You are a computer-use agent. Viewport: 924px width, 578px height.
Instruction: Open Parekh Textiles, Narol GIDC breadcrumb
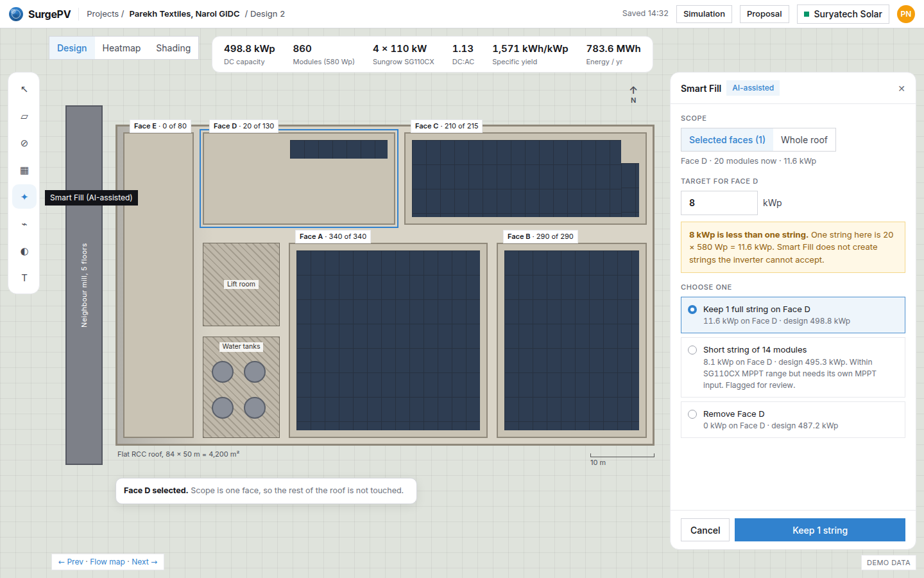tap(184, 14)
